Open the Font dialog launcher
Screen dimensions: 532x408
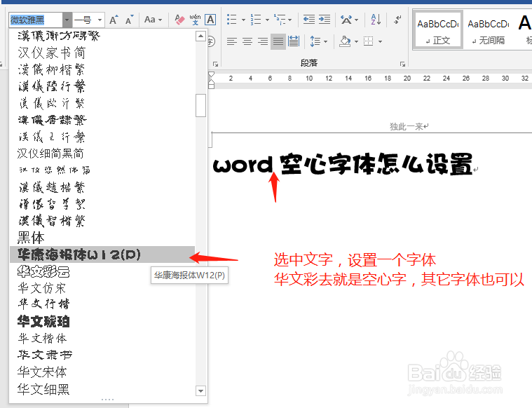click(x=215, y=64)
